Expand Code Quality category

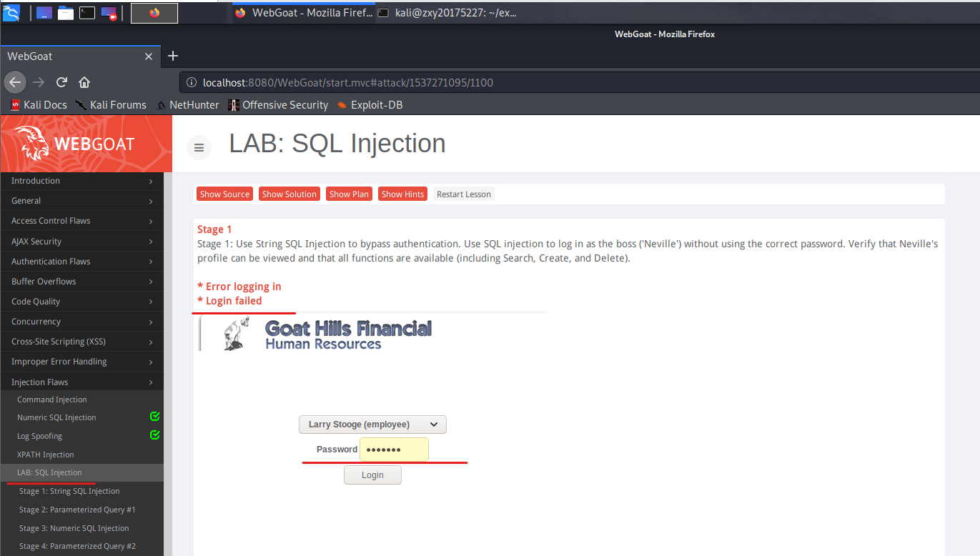[x=81, y=302]
